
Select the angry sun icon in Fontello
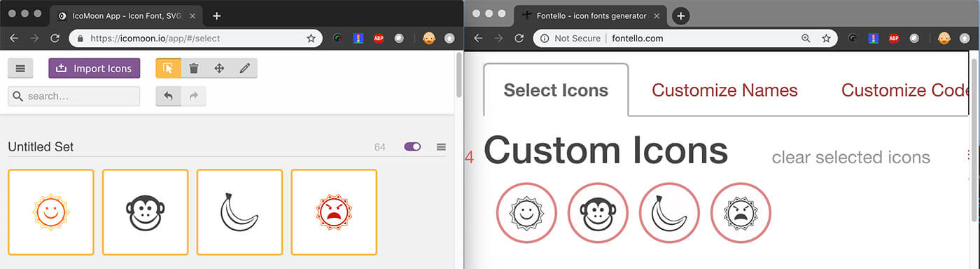pos(741,213)
